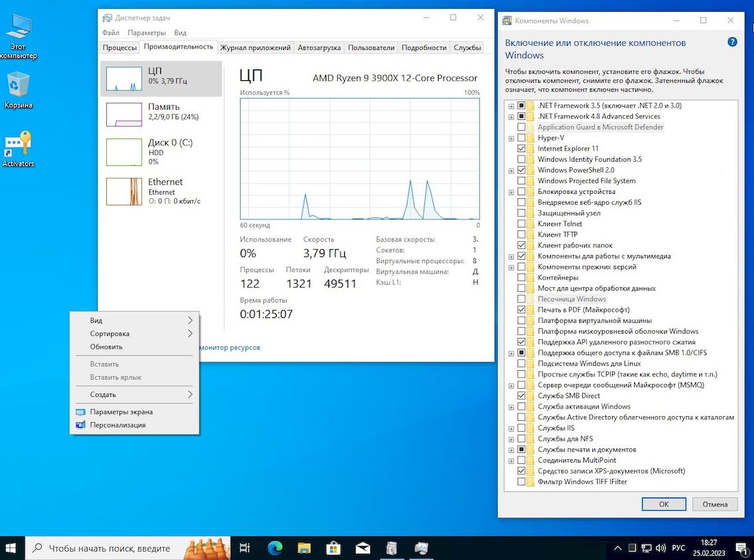Click the taskbar search input field
This screenshot has width=754, height=560.
(128, 548)
